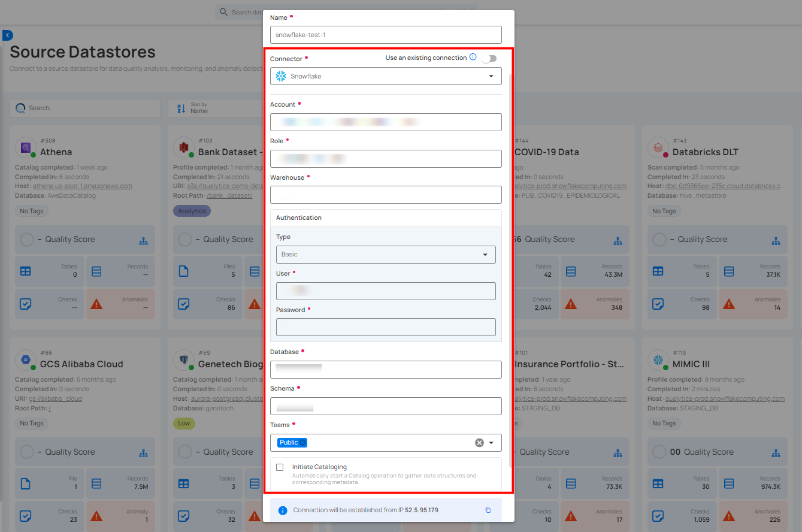The width and height of the screenshot is (802, 532).
Task: Click the datastore Search field
Action: [85, 108]
